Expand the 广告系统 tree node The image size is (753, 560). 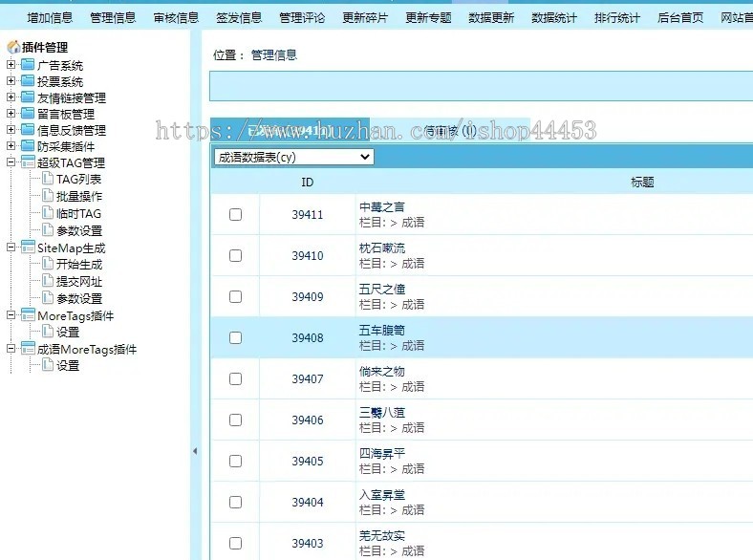(11, 64)
